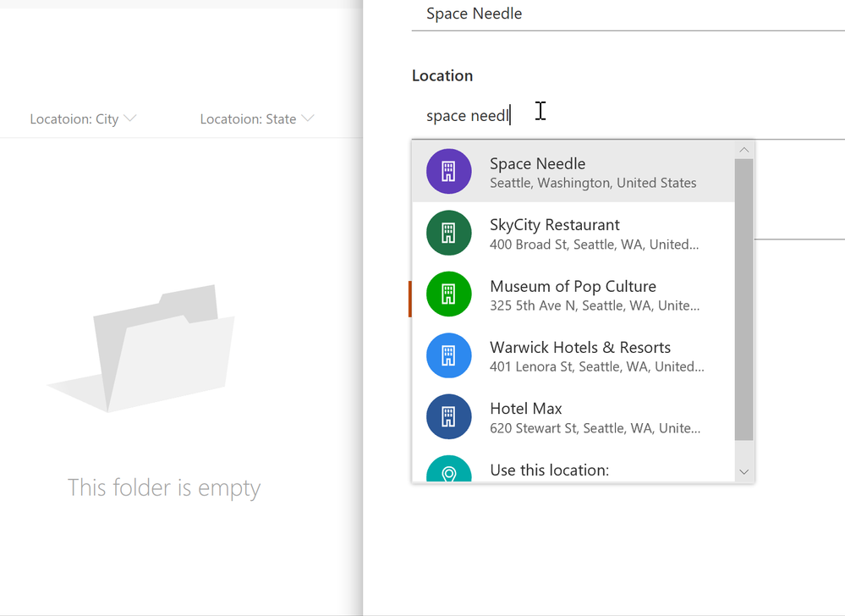Select Warwick Hotels & Resorts suggestion
The image size is (845, 616).
[x=573, y=355]
